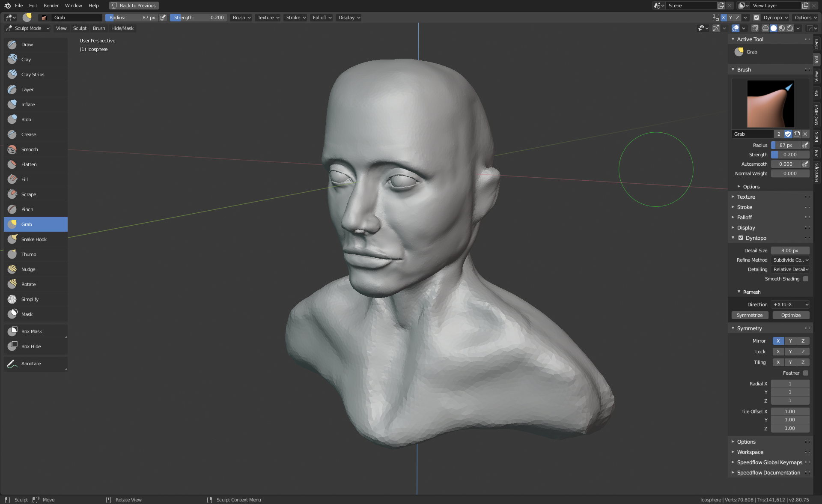This screenshot has height=504, width=822.
Task: Select the Annotate tool
Action: click(x=31, y=364)
